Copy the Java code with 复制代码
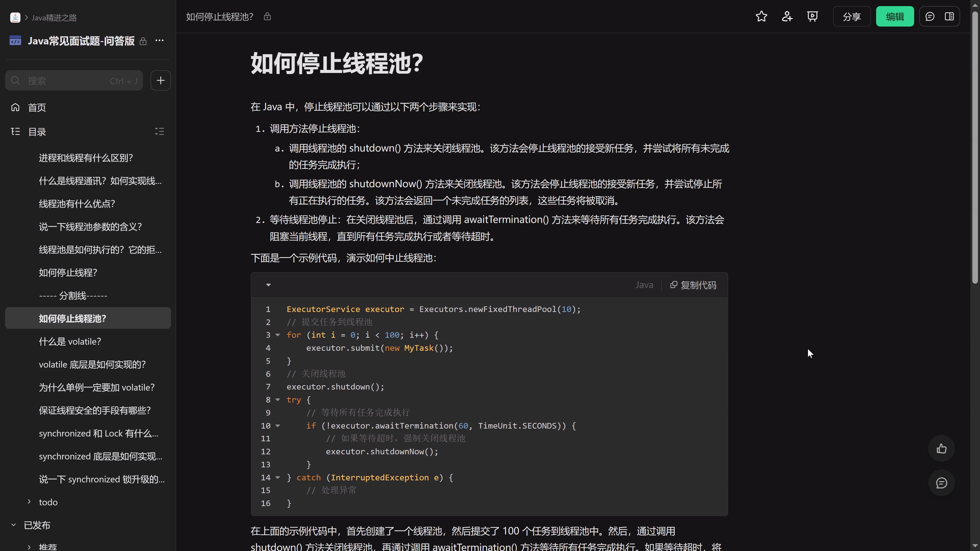This screenshot has height=551, width=980. [693, 285]
